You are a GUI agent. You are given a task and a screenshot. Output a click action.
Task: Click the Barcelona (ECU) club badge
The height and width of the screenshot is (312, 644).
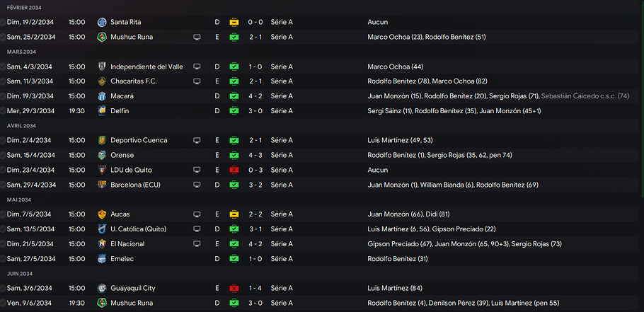coord(102,185)
